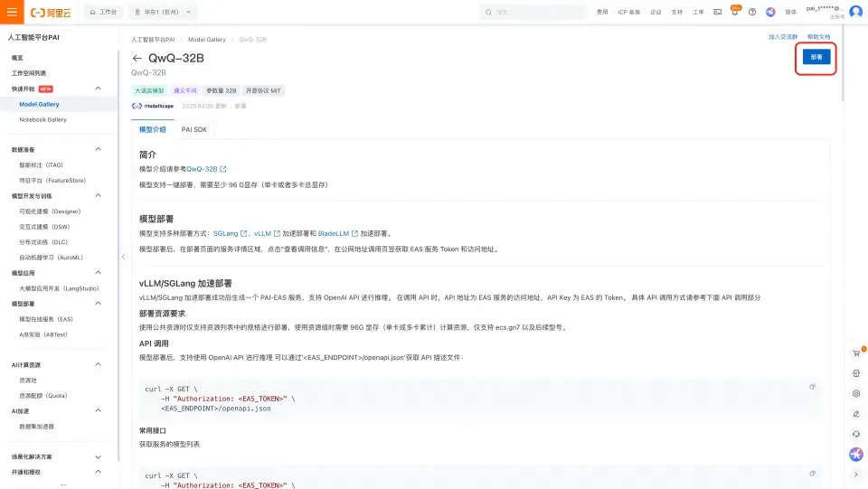Screen dimensions: 868x489
Task: Open 工单 in the top menu
Action: coord(698,12)
